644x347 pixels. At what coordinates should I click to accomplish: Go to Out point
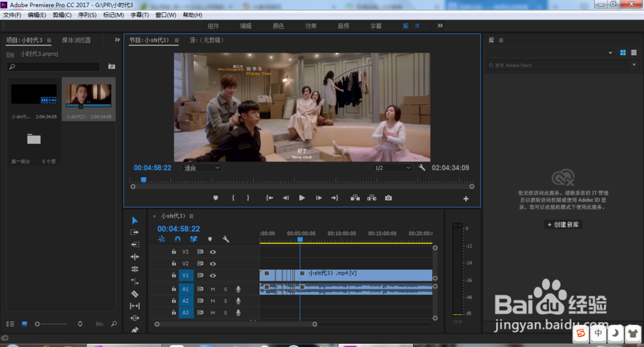pos(335,198)
